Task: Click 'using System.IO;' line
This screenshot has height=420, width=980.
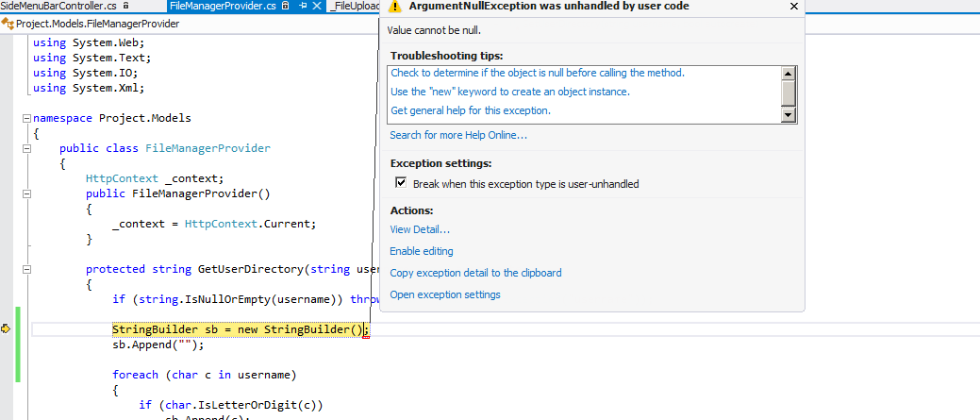Action: tap(85, 73)
